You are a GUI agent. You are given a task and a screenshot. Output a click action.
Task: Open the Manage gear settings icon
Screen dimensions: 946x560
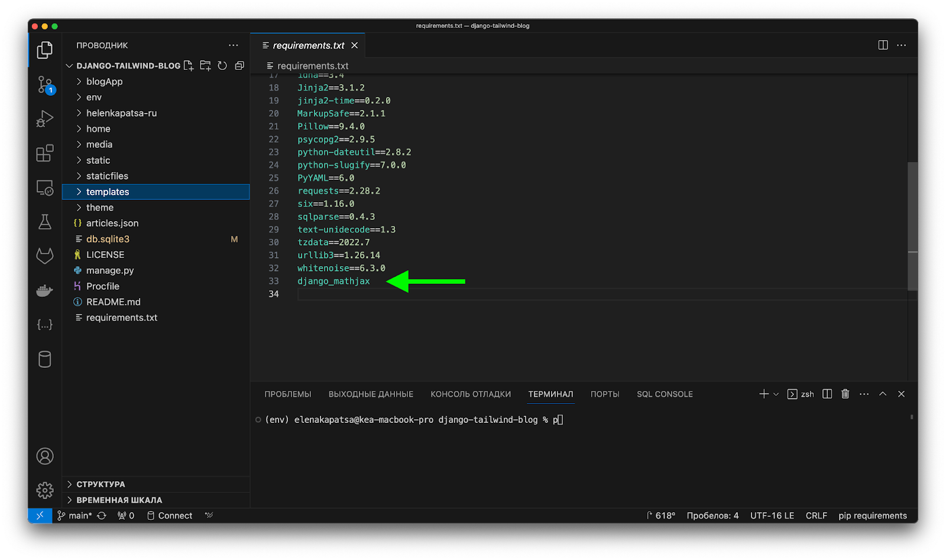click(45, 490)
